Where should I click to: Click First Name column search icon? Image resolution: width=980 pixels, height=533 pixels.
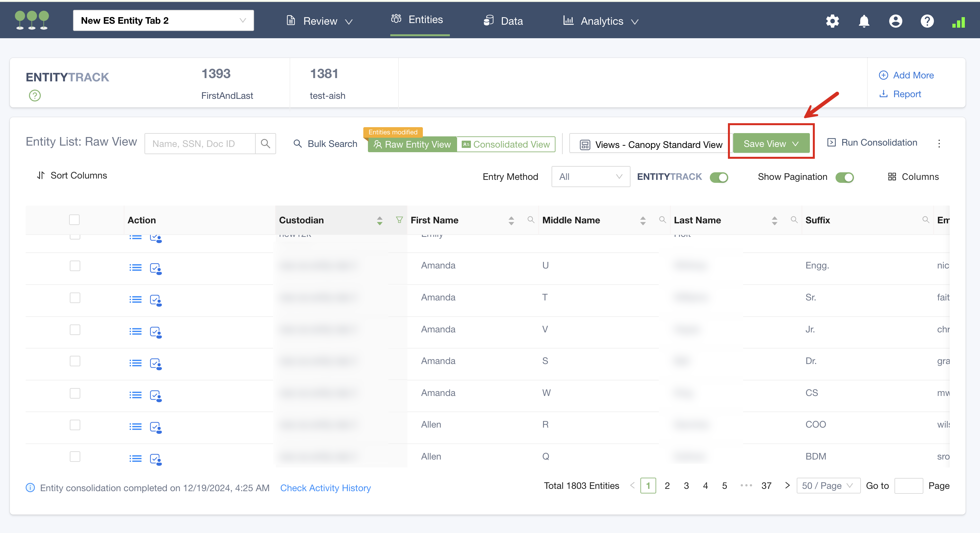pos(531,220)
